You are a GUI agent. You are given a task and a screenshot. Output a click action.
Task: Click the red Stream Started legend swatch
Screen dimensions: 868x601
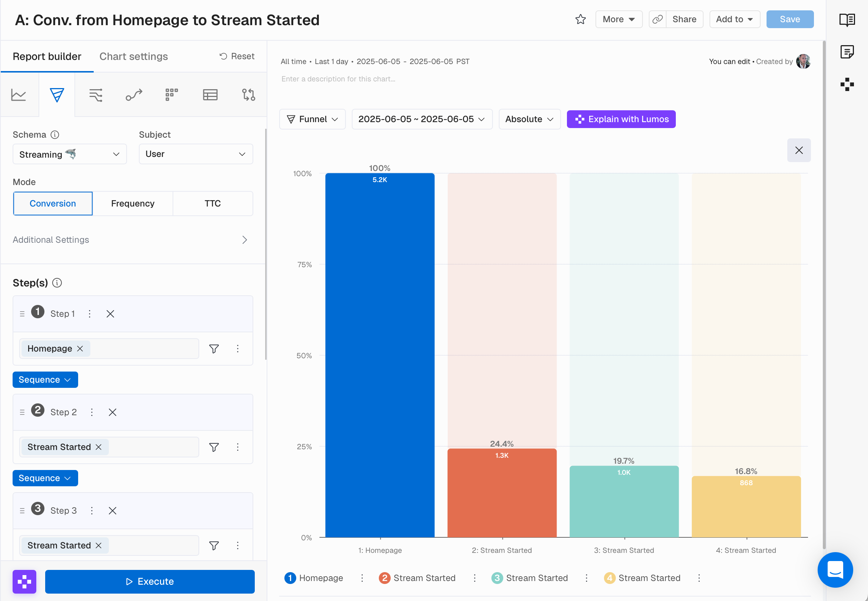(384, 578)
